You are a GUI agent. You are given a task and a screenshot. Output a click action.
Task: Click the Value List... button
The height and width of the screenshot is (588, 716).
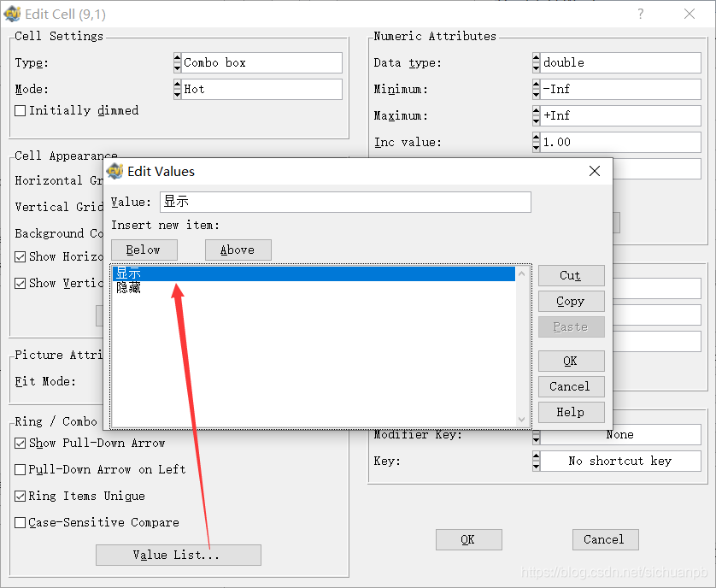[179, 556]
